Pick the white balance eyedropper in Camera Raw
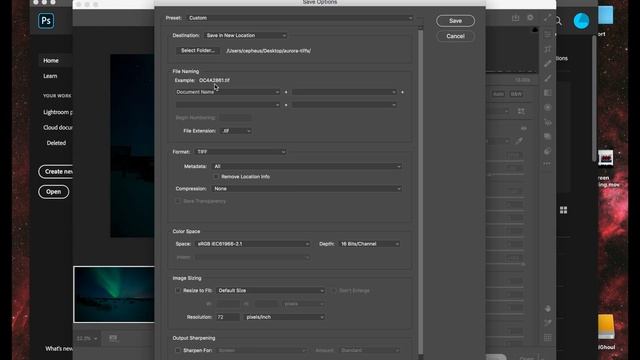 tap(519, 141)
